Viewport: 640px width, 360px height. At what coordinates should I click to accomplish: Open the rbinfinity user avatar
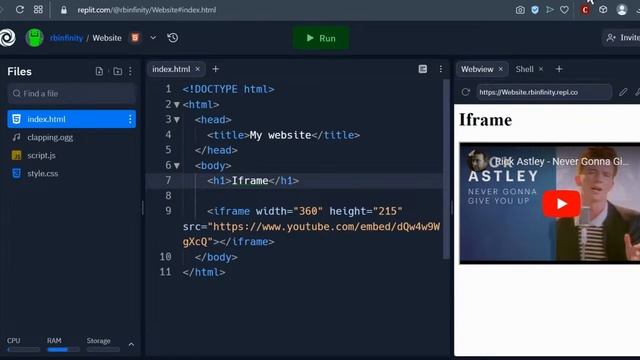click(x=34, y=38)
